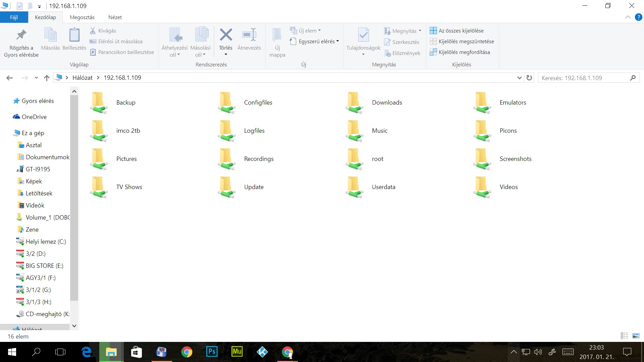Pin to Quick access (Rögzítés a Gyors elérésbe)

point(21,43)
